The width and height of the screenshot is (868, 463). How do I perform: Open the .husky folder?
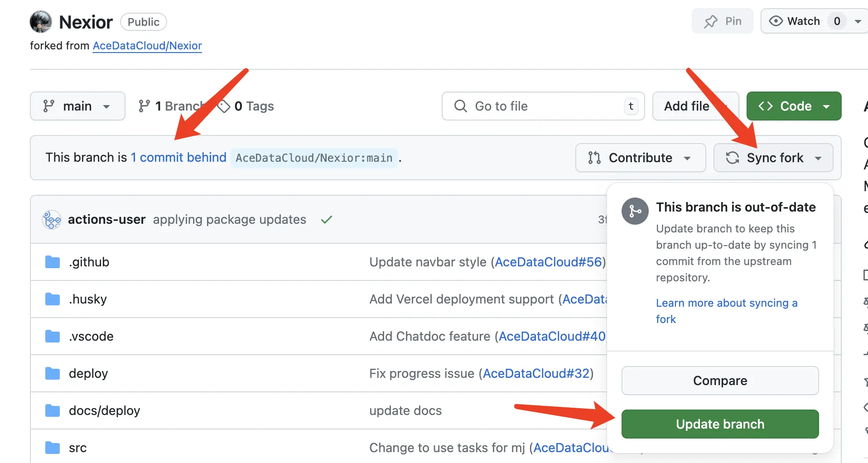(87, 299)
